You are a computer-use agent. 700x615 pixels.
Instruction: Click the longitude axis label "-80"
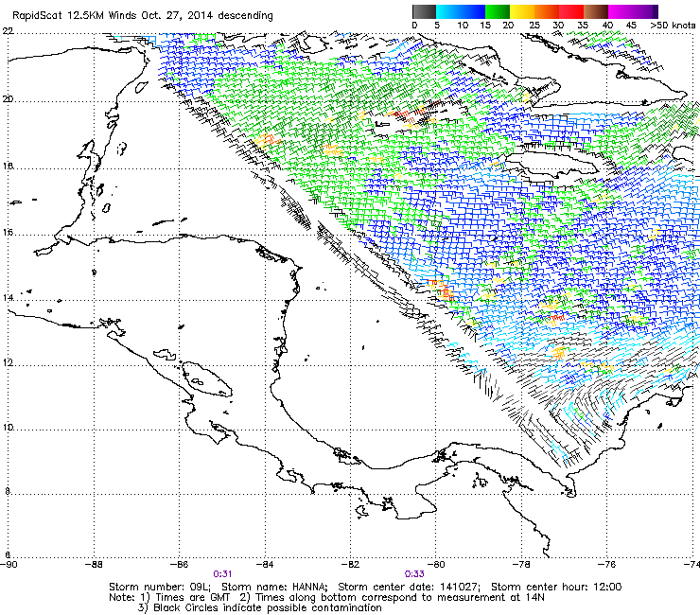pyautogui.click(x=436, y=564)
